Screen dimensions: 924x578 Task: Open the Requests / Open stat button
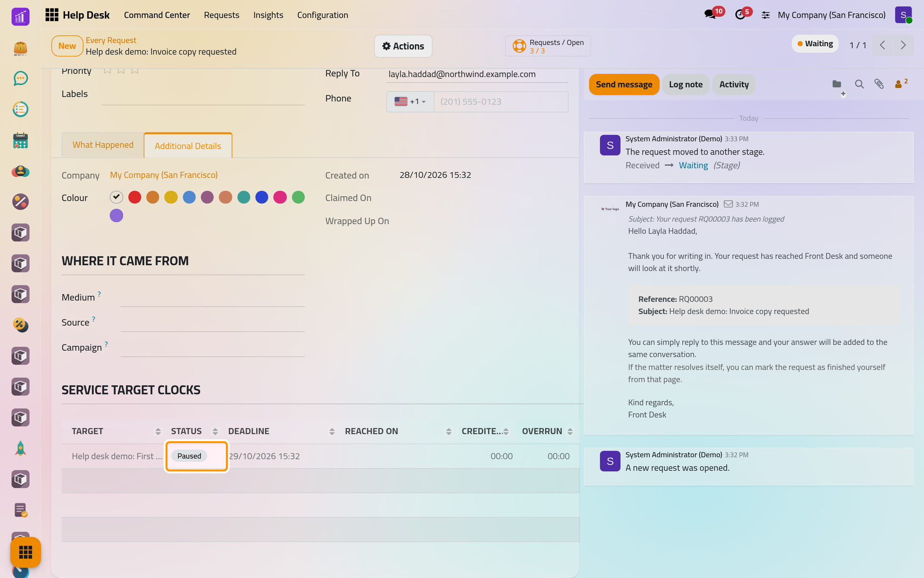(548, 46)
